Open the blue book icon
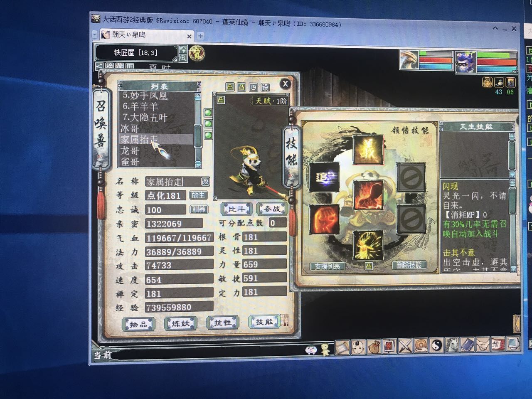532x399 pixels. pyautogui.click(x=468, y=345)
